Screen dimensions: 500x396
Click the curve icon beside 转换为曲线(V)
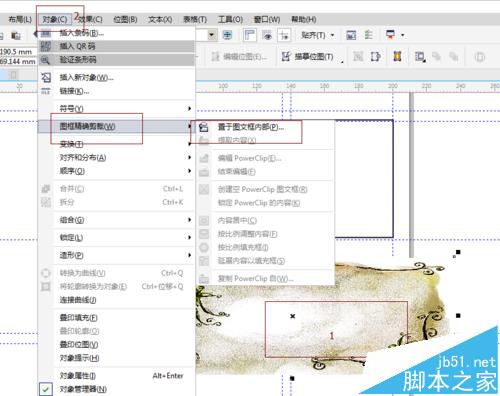(x=46, y=273)
